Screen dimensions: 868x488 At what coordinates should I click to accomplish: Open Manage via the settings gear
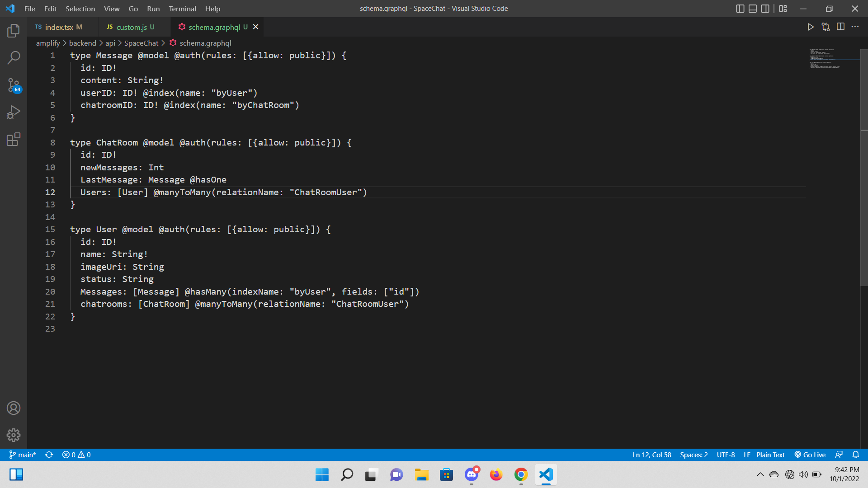click(x=13, y=435)
